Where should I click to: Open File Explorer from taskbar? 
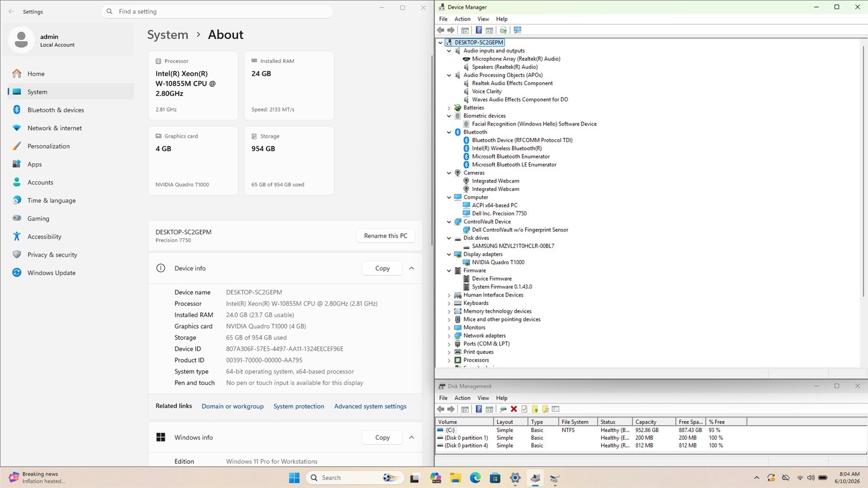pyautogui.click(x=455, y=478)
